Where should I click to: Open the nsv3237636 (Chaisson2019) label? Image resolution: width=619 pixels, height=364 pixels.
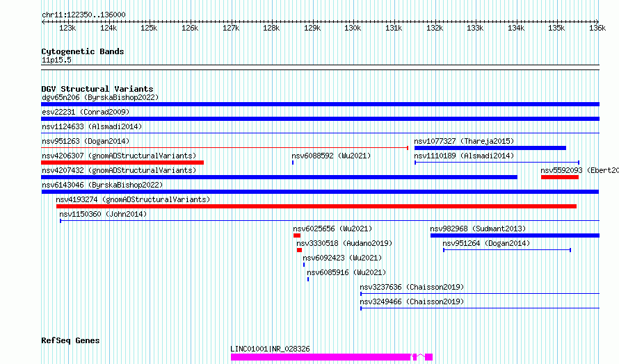pyautogui.click(x=412, y=287)
